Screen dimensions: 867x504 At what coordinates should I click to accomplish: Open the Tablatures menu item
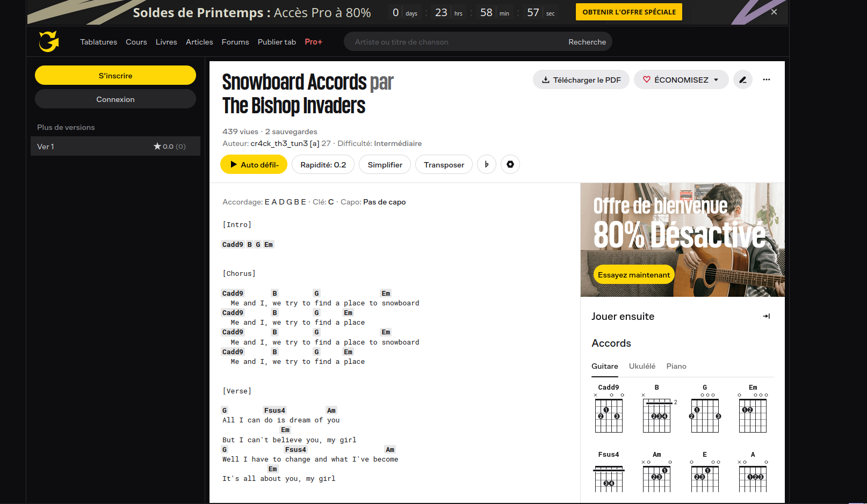click(98, 42)
